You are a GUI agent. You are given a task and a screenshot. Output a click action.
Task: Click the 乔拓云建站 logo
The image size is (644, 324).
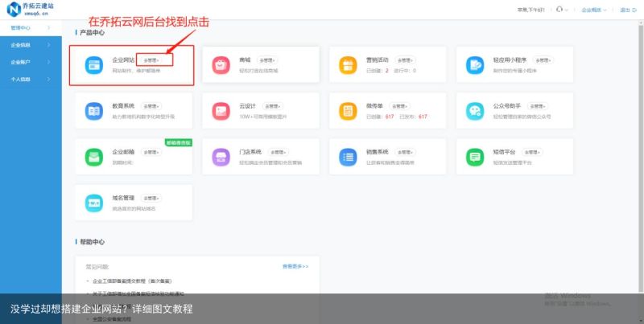point(31,9)
